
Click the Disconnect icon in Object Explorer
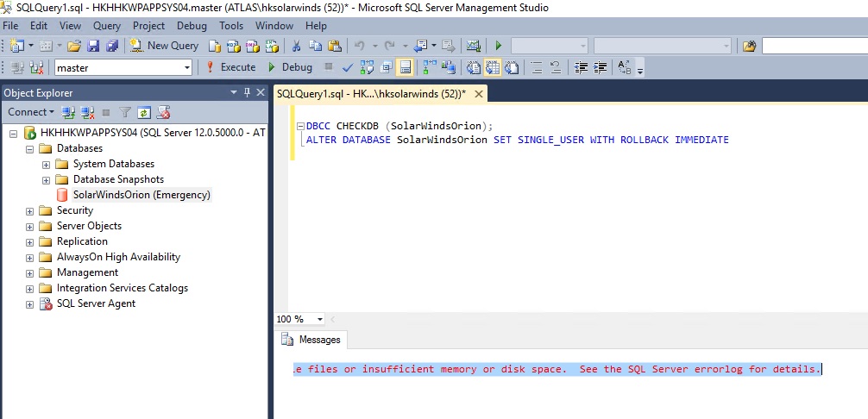(87, 112)
